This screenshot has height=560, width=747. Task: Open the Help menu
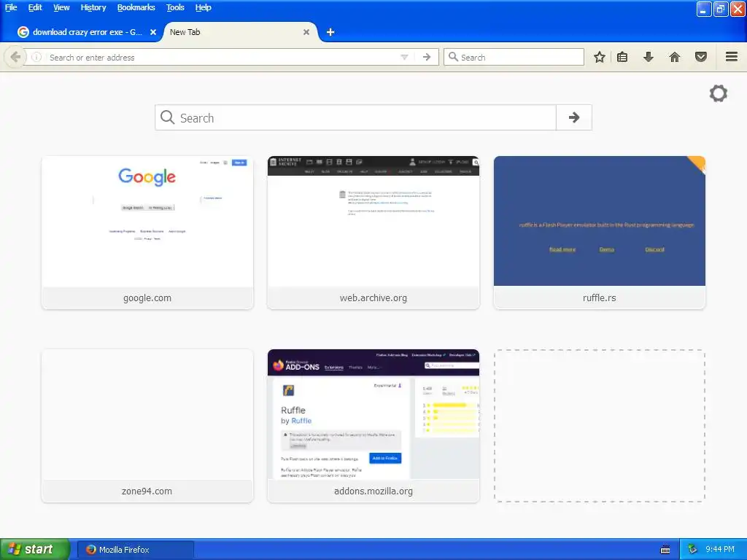point(203,7)
